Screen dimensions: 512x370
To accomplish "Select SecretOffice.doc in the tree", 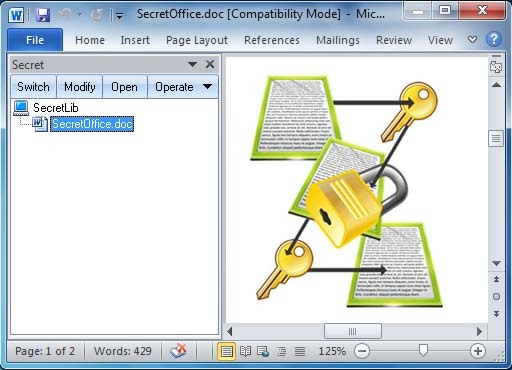I will tap(92, 124).
